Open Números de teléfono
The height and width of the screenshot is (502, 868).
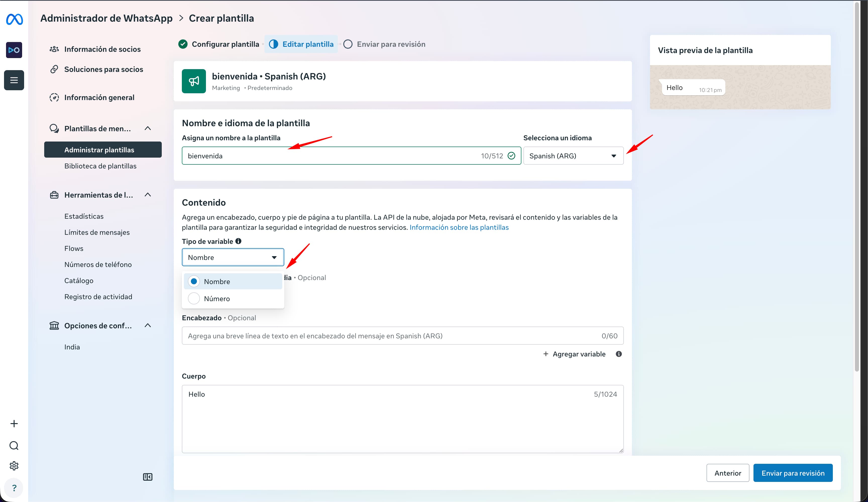click(x=98, y=264)
